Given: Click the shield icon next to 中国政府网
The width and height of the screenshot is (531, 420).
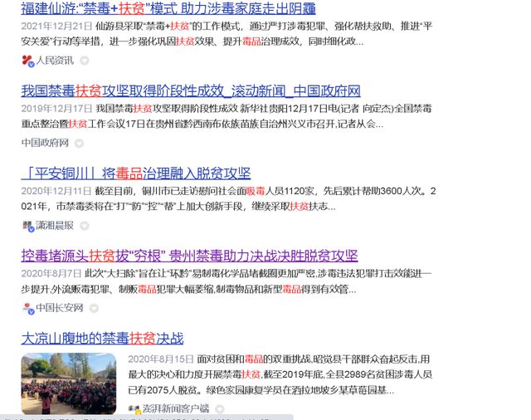Looking at the screenshot, I should coord(79,144).
